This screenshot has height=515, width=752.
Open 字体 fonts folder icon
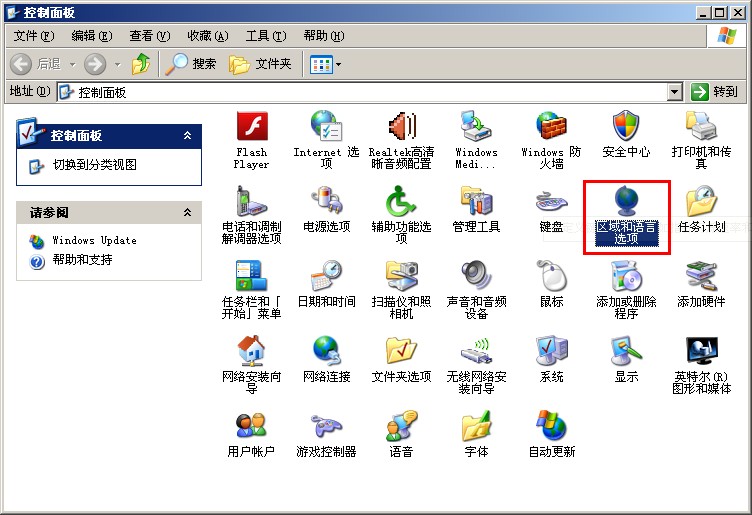[x=476, y=427]
